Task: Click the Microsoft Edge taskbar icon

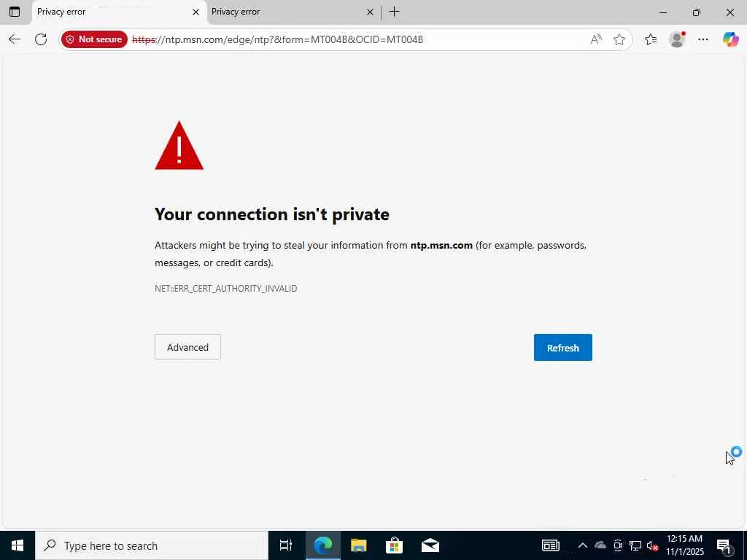Action: (322, 545)
